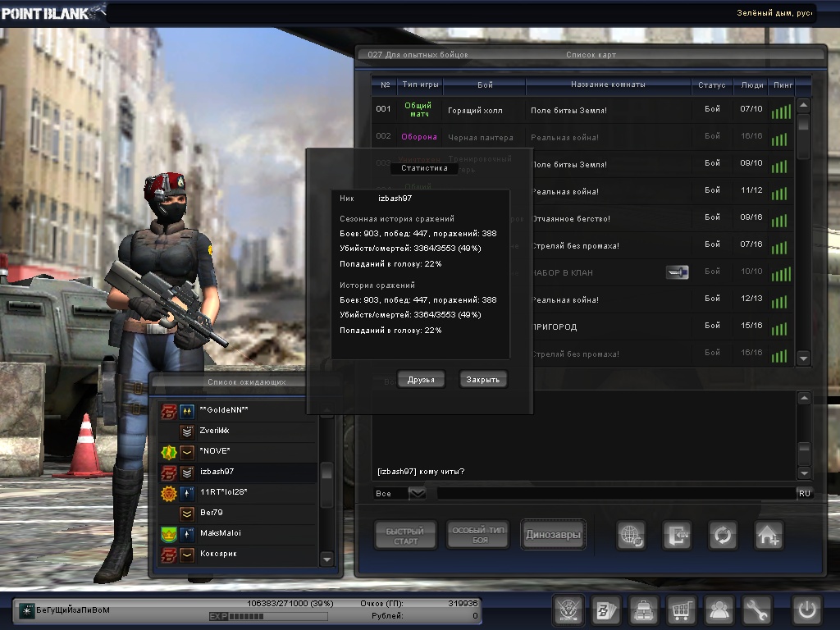Click the Быстрый старт button
The image size is (840, 630).
(405, 535)
